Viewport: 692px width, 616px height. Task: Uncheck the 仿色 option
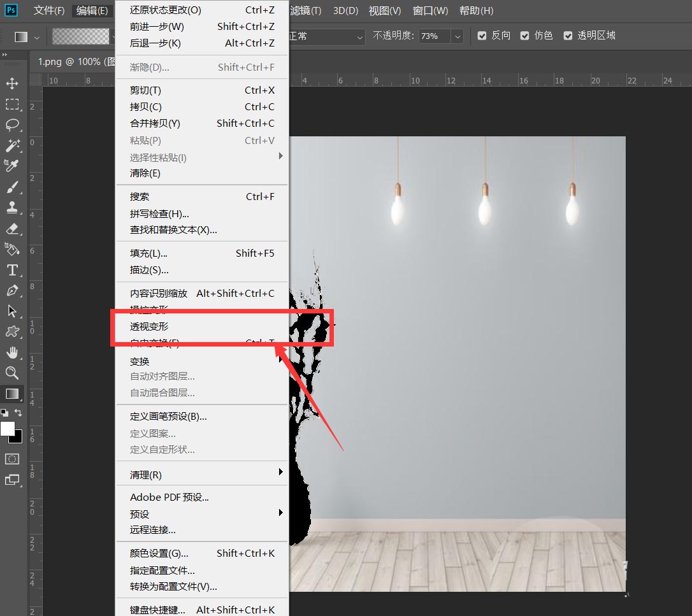click(x=524, y=36)
